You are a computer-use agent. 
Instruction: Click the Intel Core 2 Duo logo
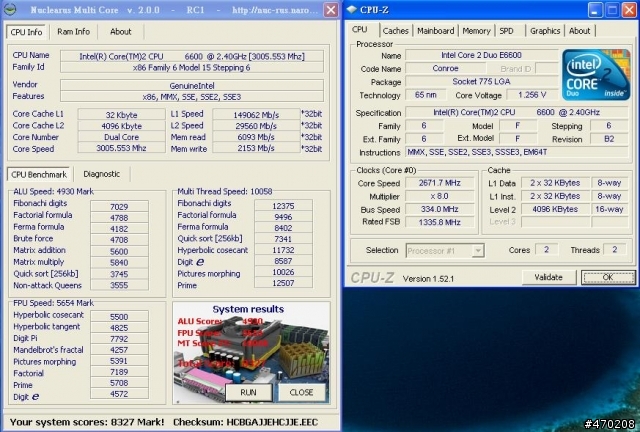(596, 75)
